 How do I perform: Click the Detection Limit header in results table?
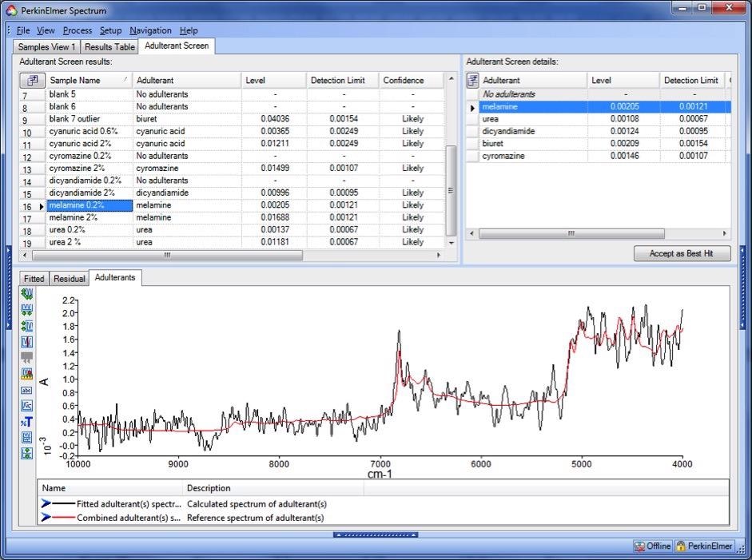pos(342,80)
